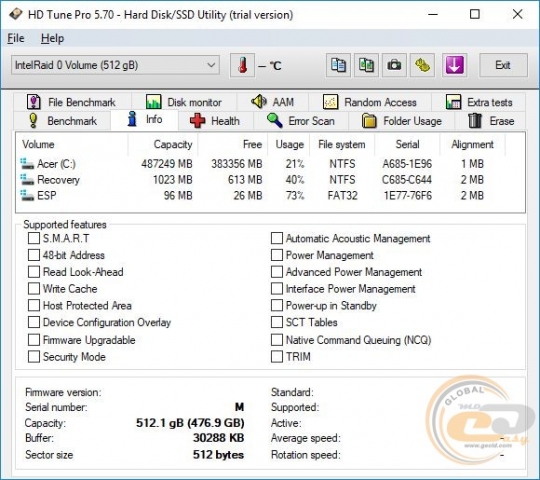Switch to the Erase tab

click(x=490, y=121)
